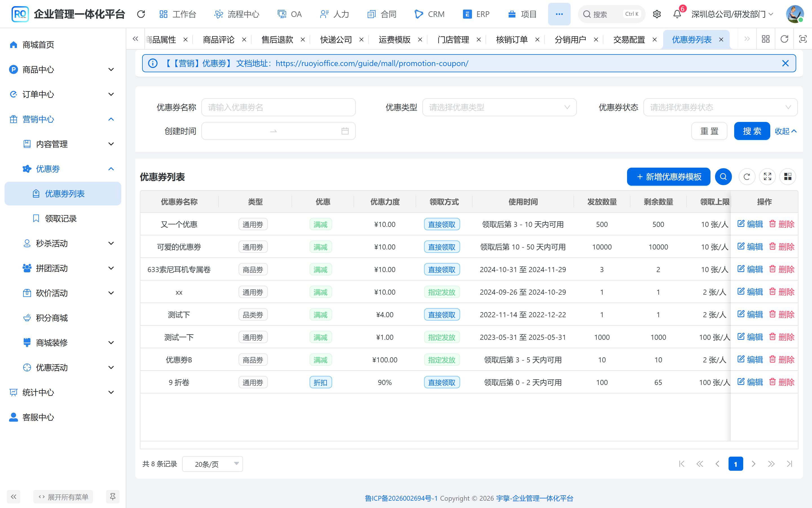The width and height of the screenshot is (812, 508).
Task: Open the tab grid overview icon
Action: click(x=766, y=39)
